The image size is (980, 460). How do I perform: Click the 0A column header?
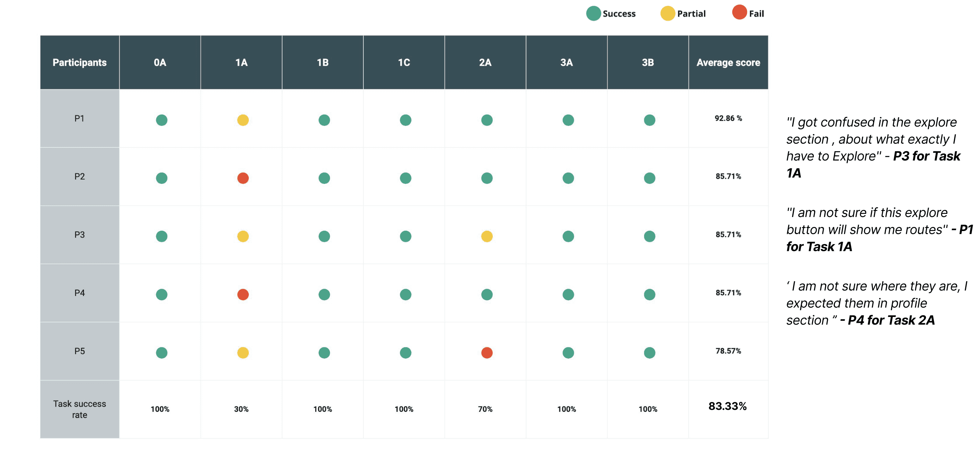point(160,62)
